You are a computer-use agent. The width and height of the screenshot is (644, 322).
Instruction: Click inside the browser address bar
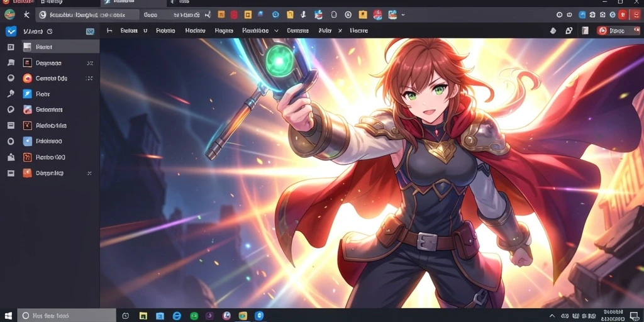[88, 15]
